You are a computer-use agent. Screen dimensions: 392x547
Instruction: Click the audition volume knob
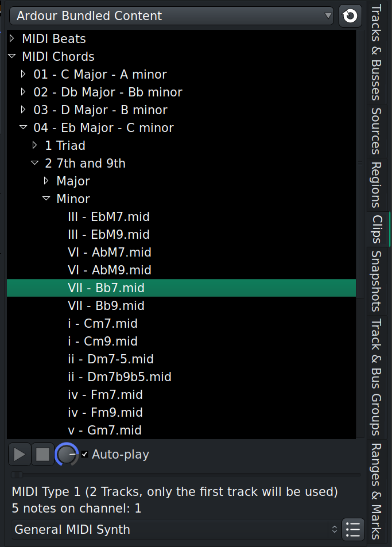(66, 454)
